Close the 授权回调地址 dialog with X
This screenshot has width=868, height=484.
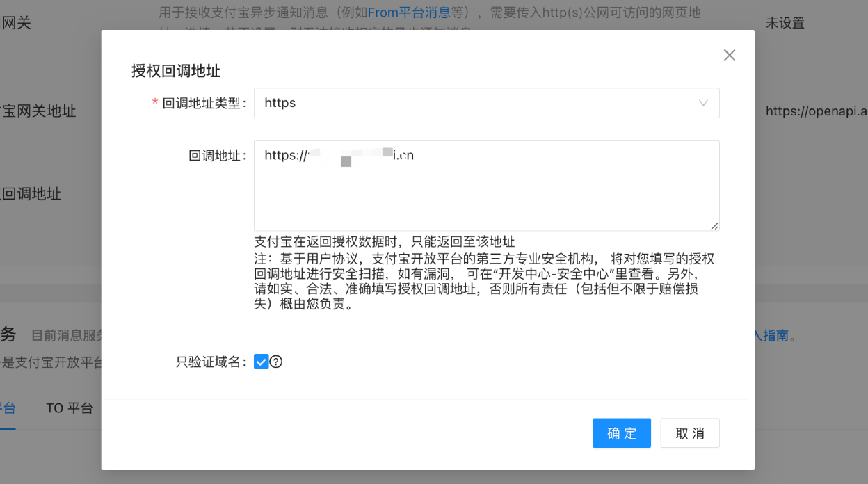point(729,55)
